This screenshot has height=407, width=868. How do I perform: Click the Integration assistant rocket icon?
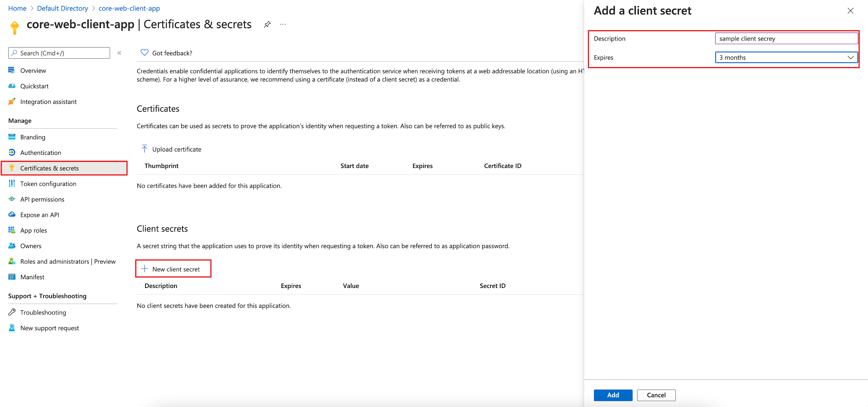12,102
